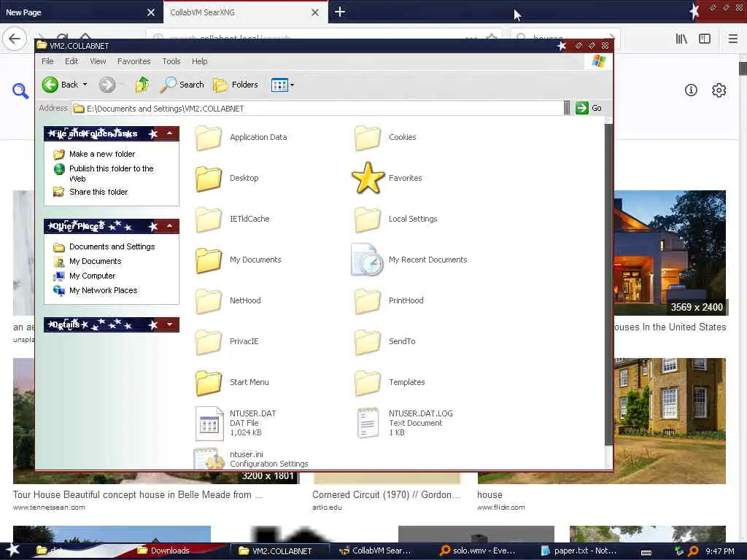Open My Documents link in Other Places

[96, 261]
